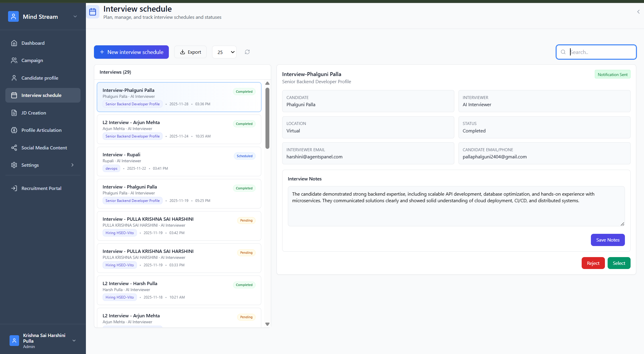Click the Social Media Content share icon
The width and height of the screenshot is (644, 354).
14,148
